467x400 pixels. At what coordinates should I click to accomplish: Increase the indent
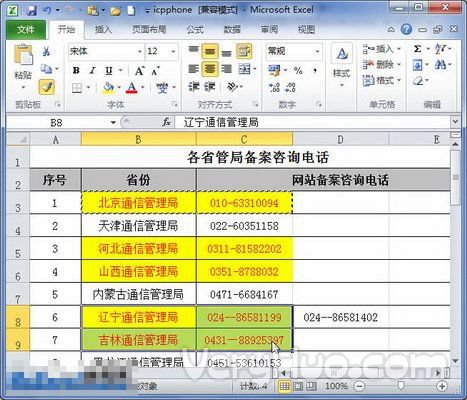click(x=210, y=87)
